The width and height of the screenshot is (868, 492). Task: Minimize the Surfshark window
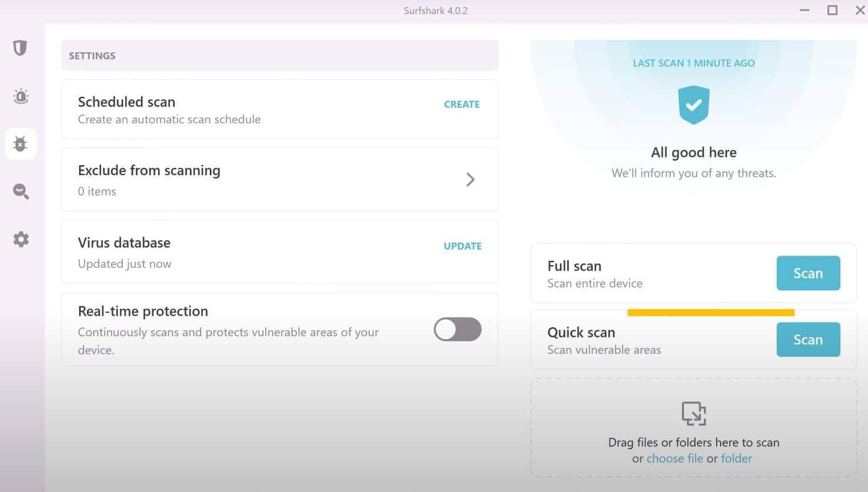[x=804, y=11]
